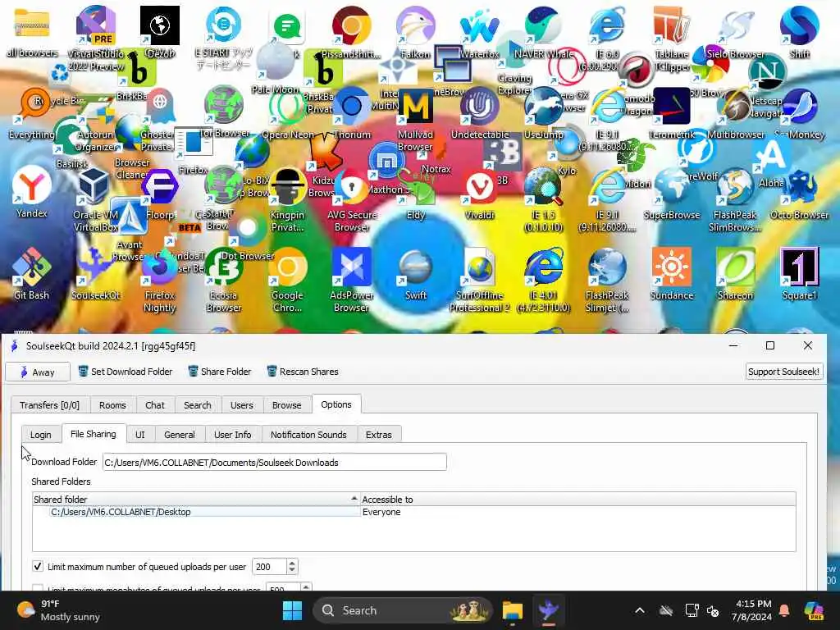
Task: Open the weather widget showing 91°F
Action: 58,610
